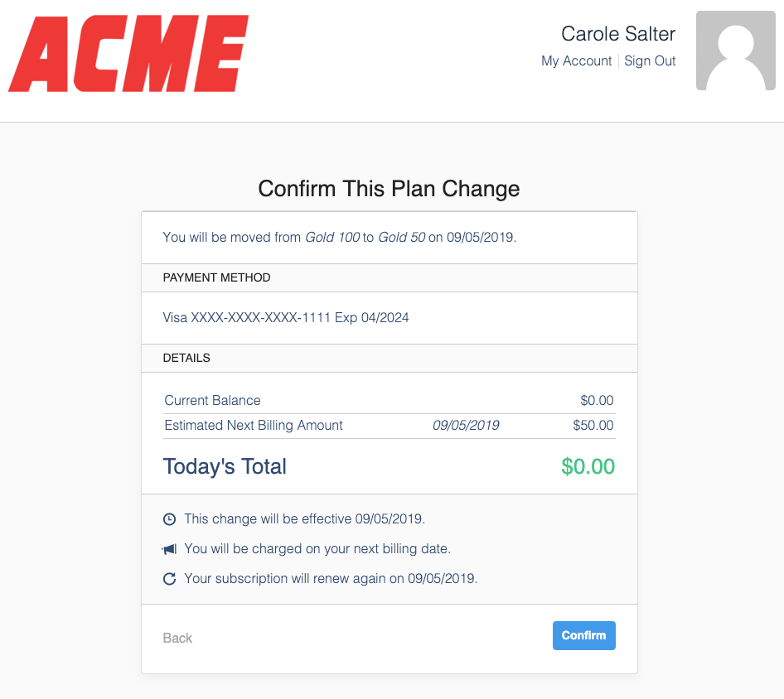Screen dimensions: 784x699
Task: Click the Confirm This Plan Change heading
Action: coord(389,189)
